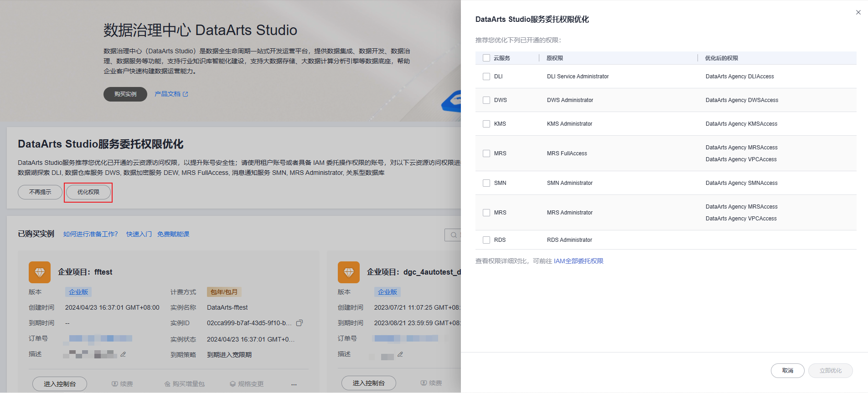Check the MRS FullAccess row checkbox
868x393 pixels.
coord(486,153)
